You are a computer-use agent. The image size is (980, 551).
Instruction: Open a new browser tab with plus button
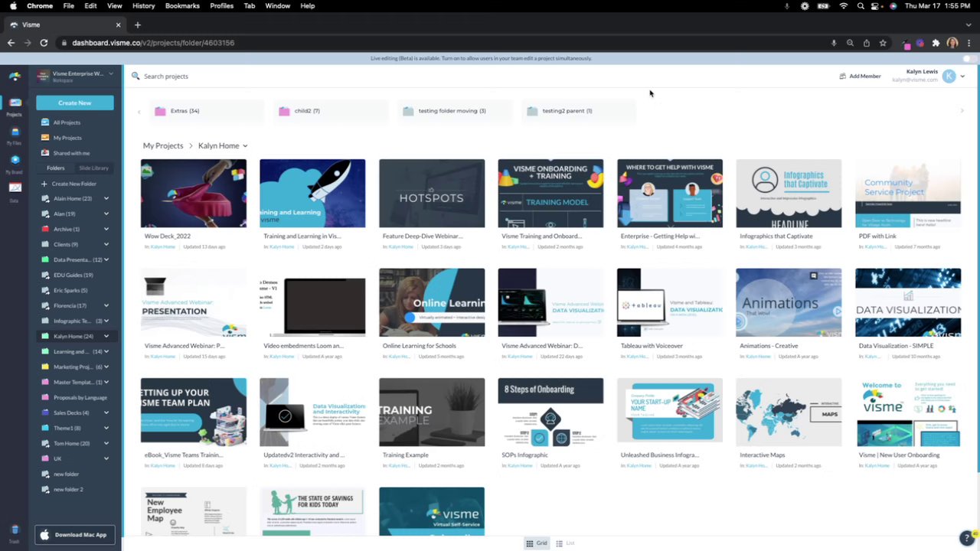tap(138, 25)
